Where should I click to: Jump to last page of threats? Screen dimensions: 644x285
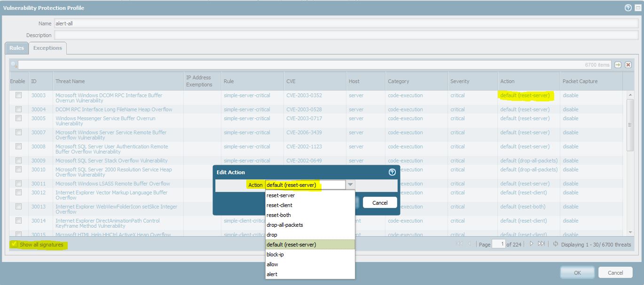(x=541, y=244)
